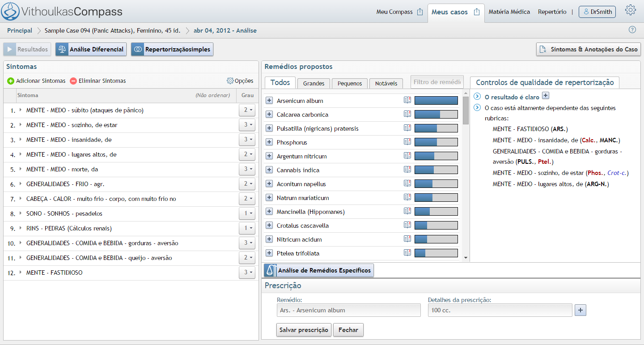This screenshot has width=644, height=345.
Task: Click the Filtro de remédios input field
Action: (x=437, y=82)
